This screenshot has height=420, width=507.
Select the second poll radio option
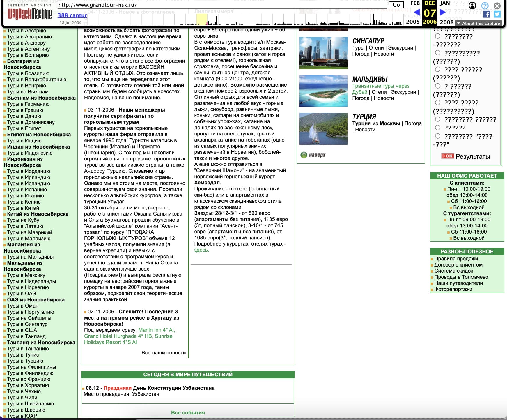coord(438,53)
